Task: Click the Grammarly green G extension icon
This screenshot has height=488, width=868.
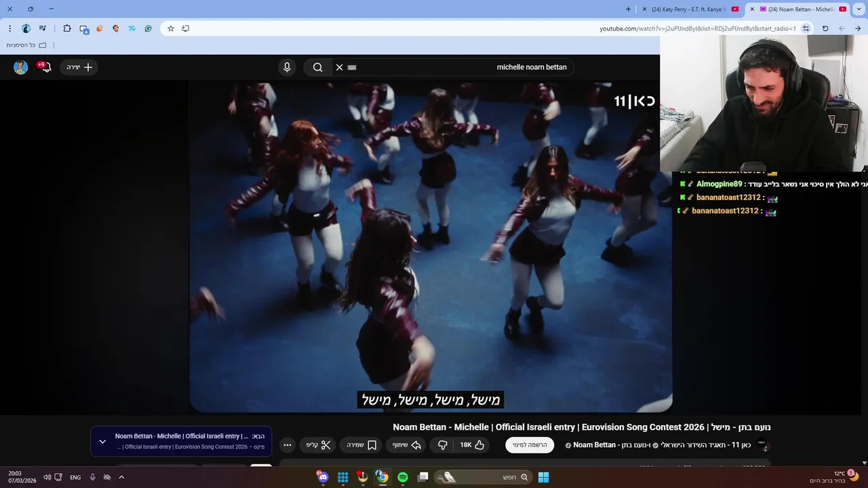Action: pyautogui.click(x=148, y=28)
